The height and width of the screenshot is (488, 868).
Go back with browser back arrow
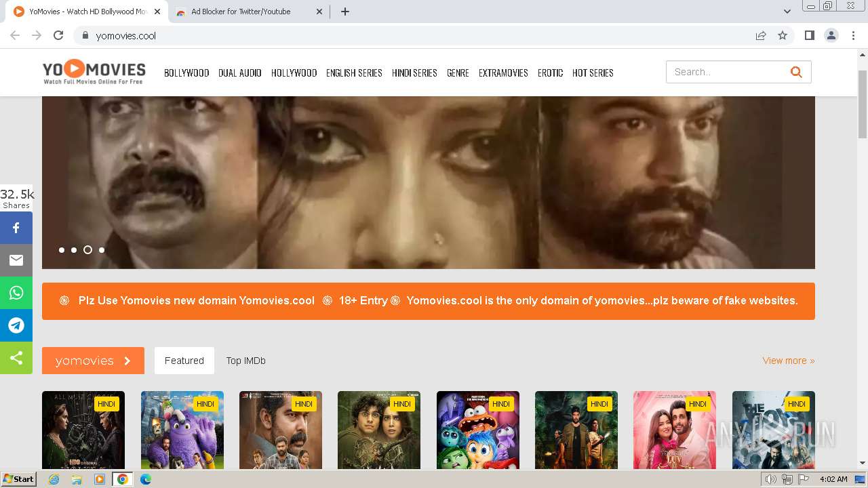click(x=15, y=35)
